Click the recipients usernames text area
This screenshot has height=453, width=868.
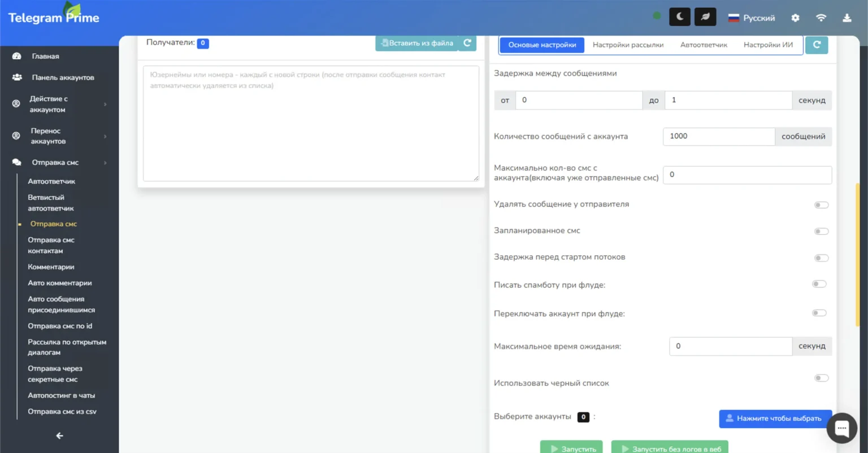[311, 121]
